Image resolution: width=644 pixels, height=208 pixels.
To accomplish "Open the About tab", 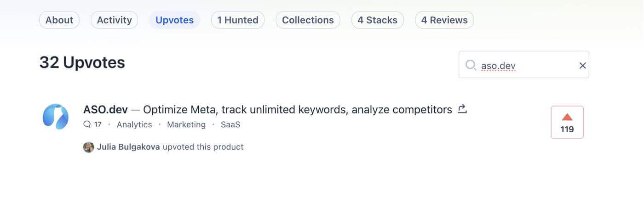I will pos(59,20).
